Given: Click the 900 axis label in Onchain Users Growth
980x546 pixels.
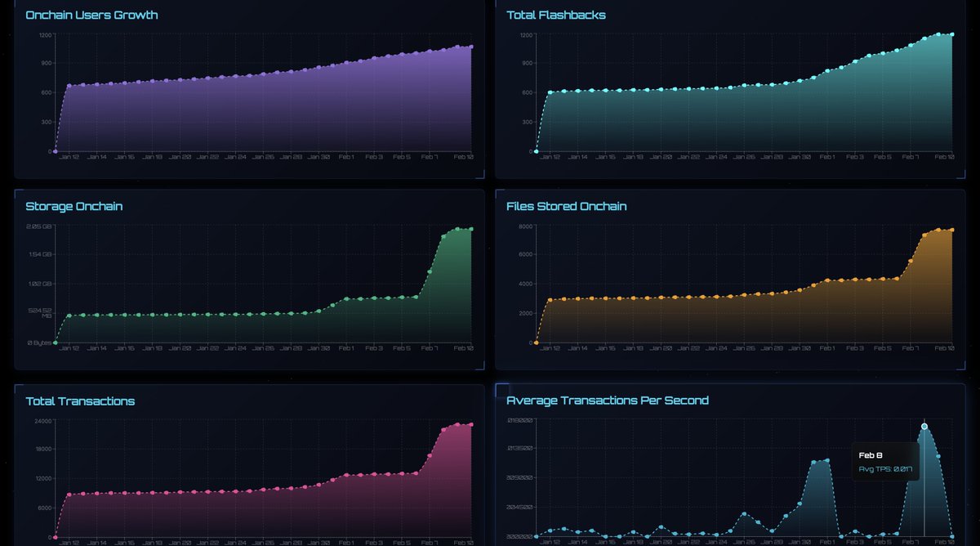Looking at the screenshot, I should (x=47, y=64).
